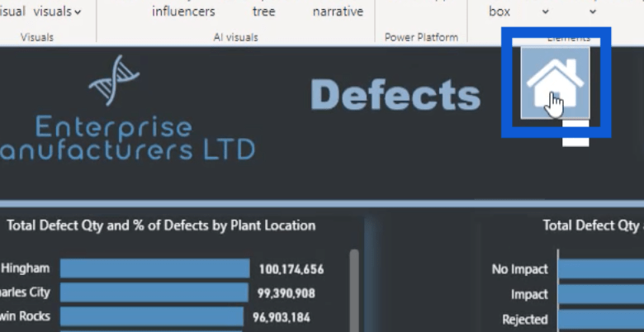Insert Decomposition tree visual
This screenshot has height=332, width=644.
[x=264, y=12]
